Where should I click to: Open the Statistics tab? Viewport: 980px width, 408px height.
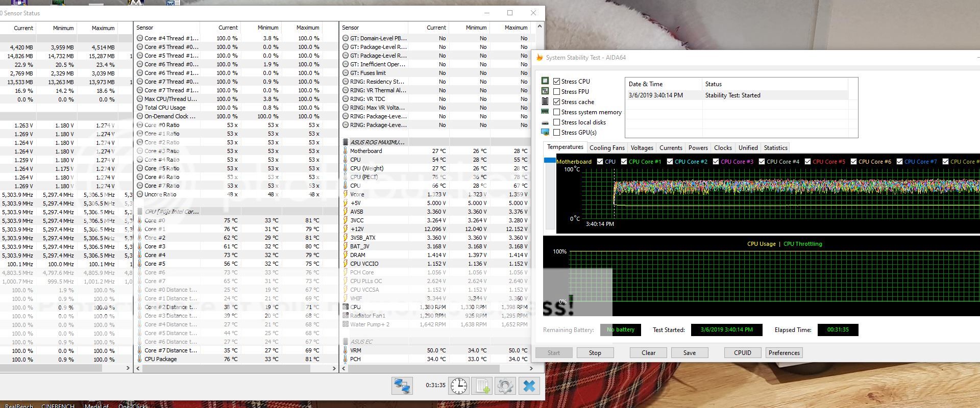click(x=775, y=148)
